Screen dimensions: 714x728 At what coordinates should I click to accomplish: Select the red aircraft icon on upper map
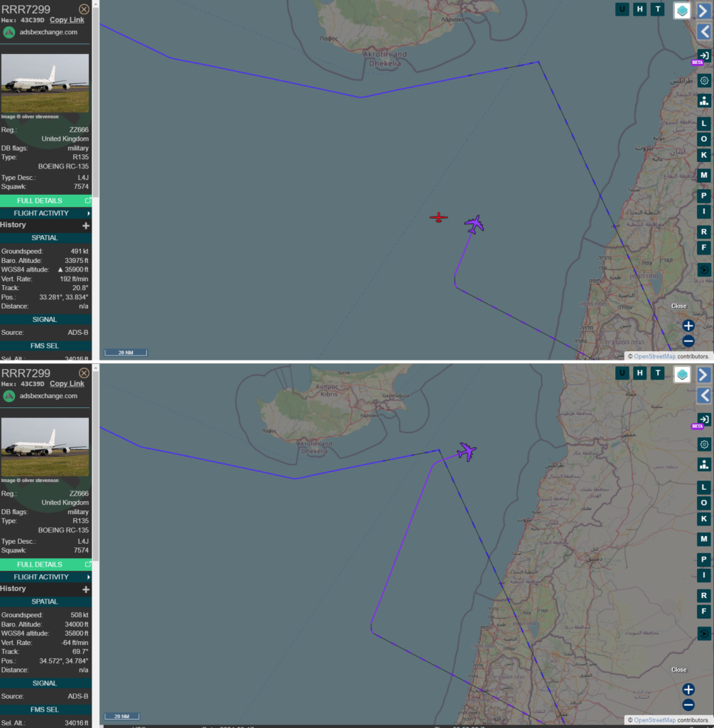(438, 218)
